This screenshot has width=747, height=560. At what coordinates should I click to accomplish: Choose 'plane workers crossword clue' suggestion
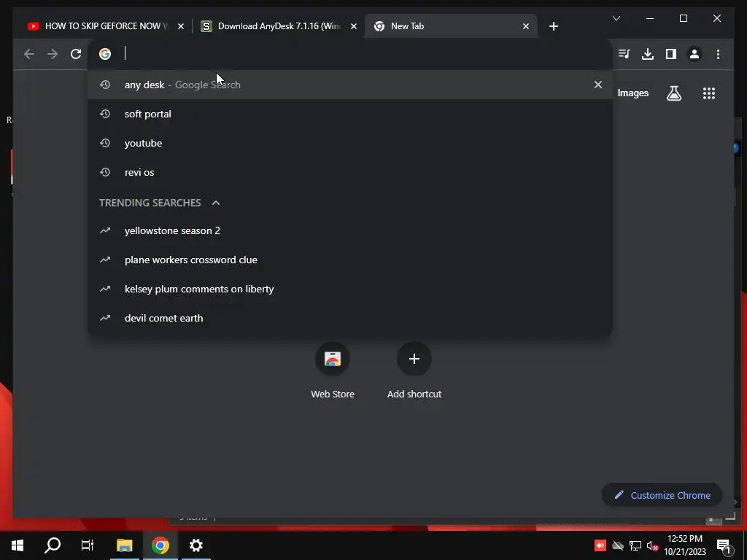(x=350, y=260)
